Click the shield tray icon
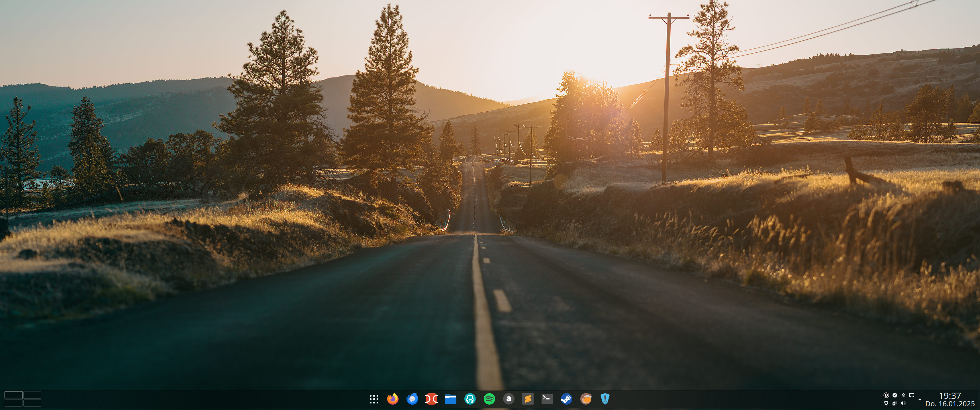Image resolution: width=980 pixels, height=410 pixels. point(886,403)
